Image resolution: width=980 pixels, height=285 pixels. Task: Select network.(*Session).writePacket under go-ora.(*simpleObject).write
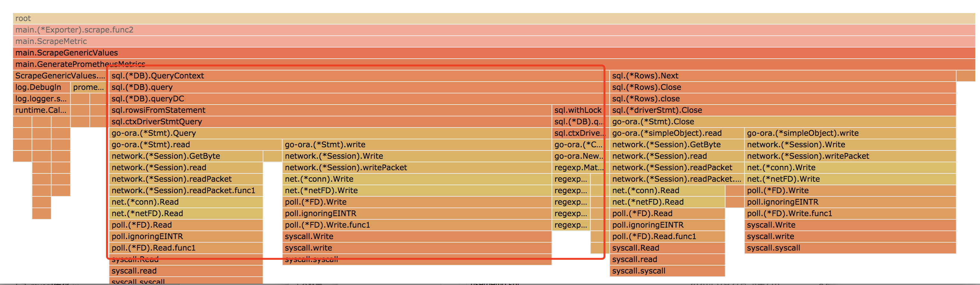[850, 156]
